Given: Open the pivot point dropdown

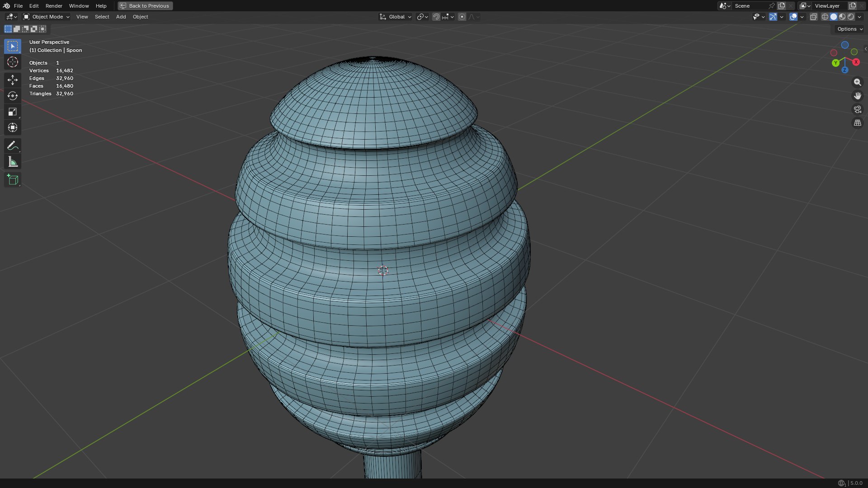Looking at the screenshot, I should [422, 17].
